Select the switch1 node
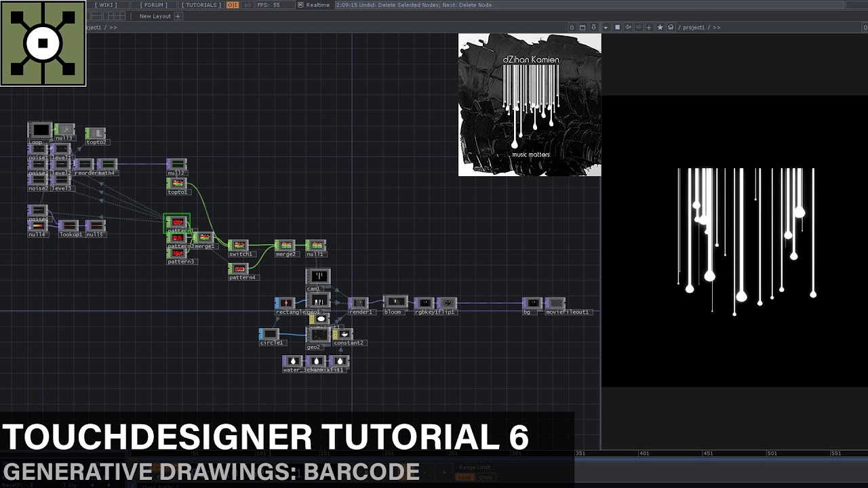 coord(239,245)
